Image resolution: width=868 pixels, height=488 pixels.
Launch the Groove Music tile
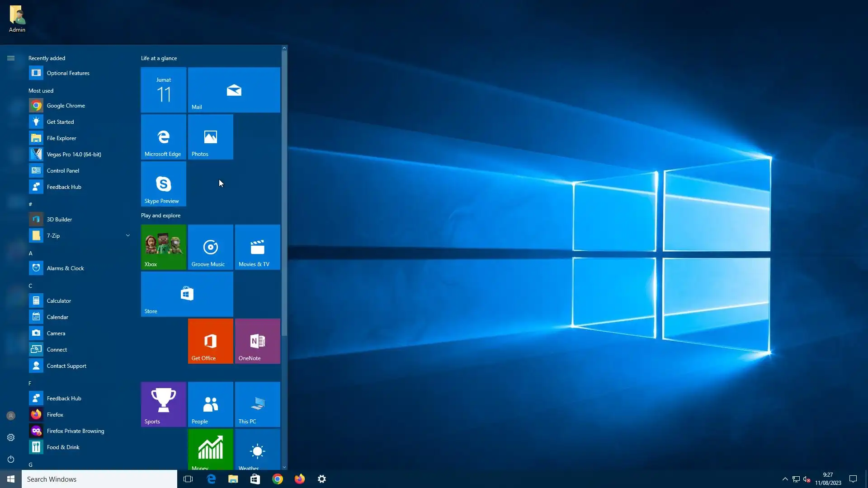[210, 247]
